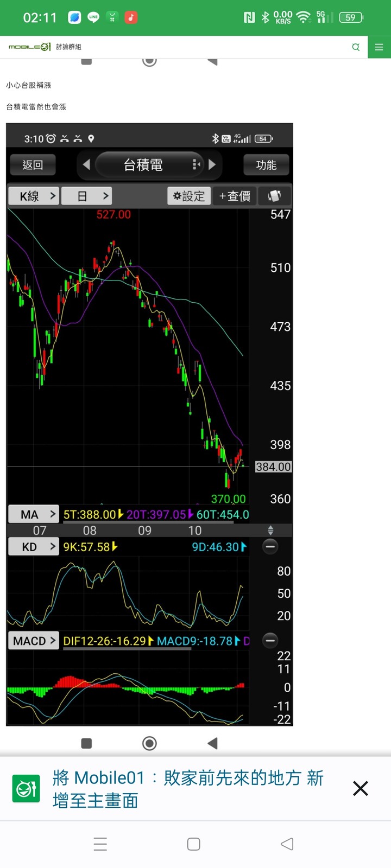
Task: Expand the KD indicator selector
Action: coord(33,547)
